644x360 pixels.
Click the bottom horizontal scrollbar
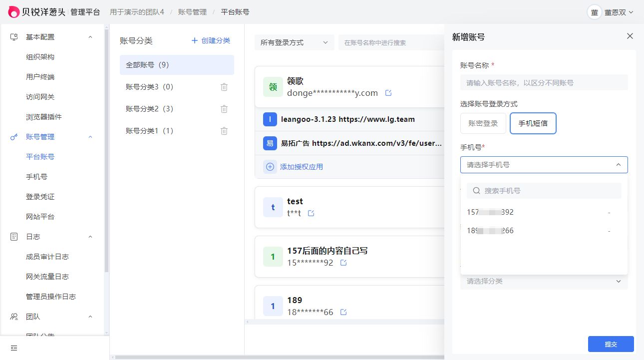280,357
